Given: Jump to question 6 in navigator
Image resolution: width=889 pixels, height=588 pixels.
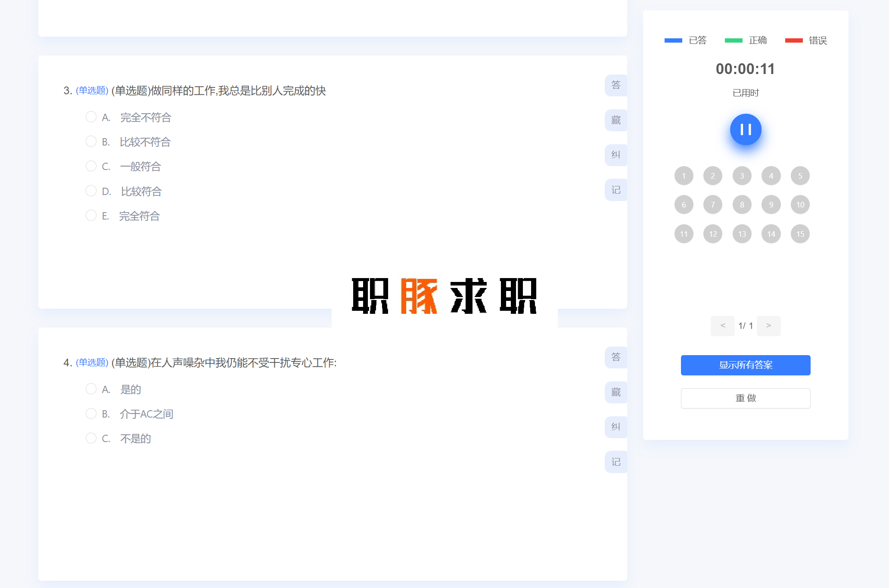Looking at the screenshot, I should click(x=684, y=204).
